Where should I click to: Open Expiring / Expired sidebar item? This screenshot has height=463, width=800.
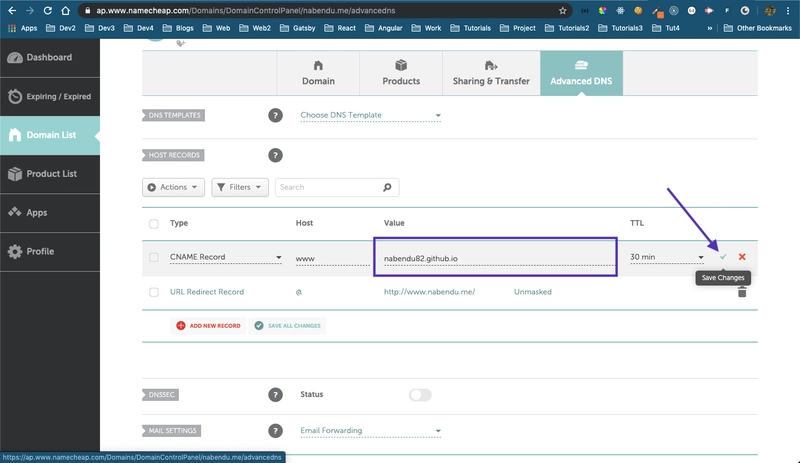tap(50, 96)
